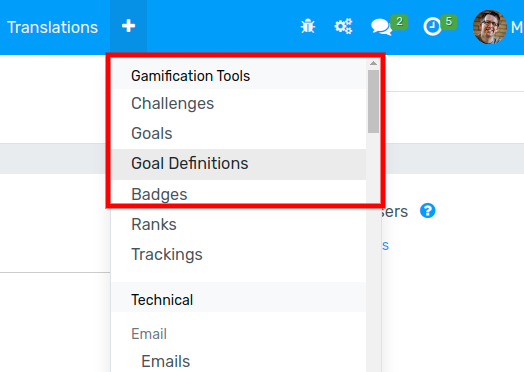524x372 pixels.
Task: Click the debug bug icon
Action: (308, 26)
